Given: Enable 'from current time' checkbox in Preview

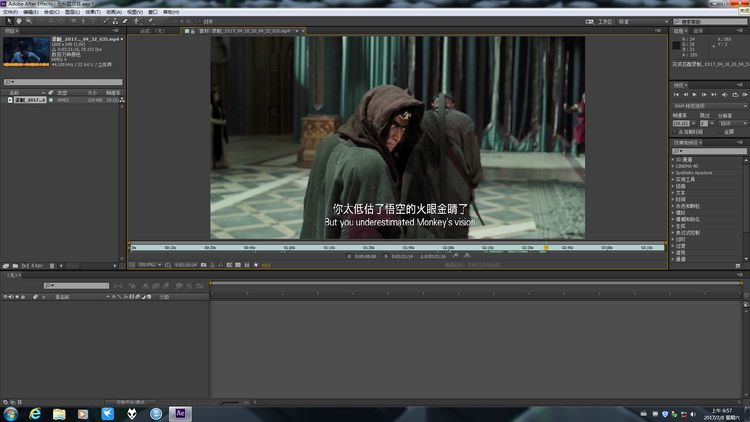Looking at the screenshot, I should (675, 132).
